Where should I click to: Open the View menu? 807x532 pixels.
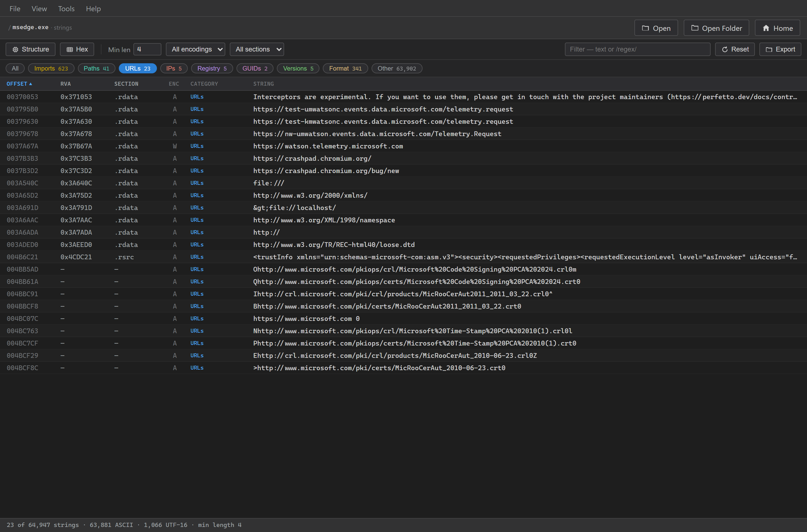(39, 9)
